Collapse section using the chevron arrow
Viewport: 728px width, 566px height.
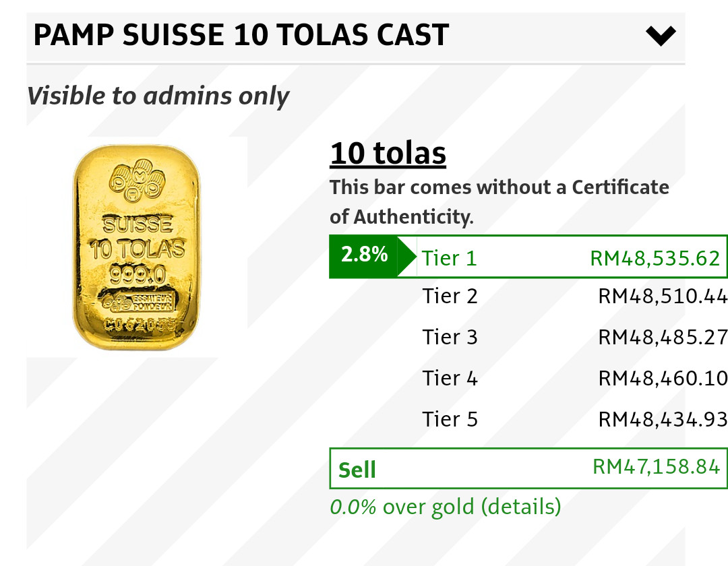coord(660,35)
